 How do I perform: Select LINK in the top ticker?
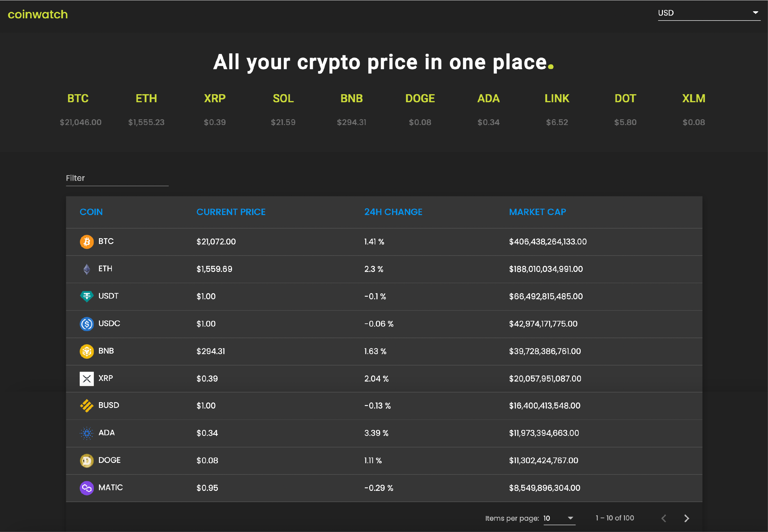pos(557,98)
